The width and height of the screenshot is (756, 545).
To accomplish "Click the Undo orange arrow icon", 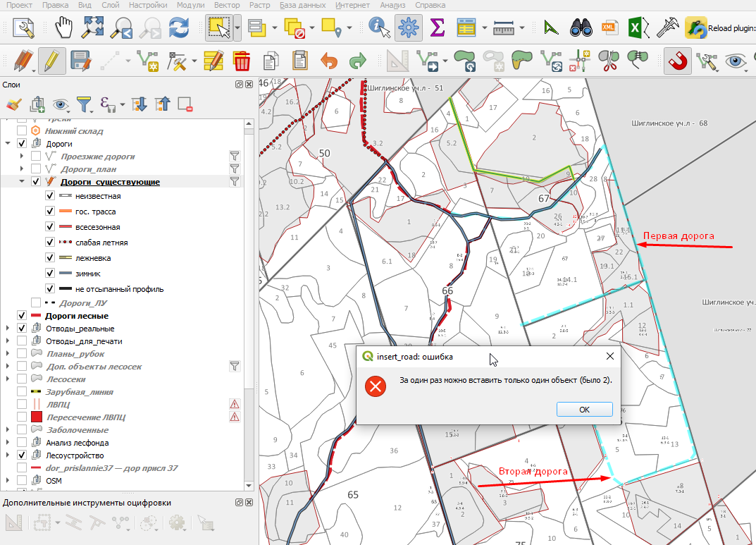I will click(329, 61).
